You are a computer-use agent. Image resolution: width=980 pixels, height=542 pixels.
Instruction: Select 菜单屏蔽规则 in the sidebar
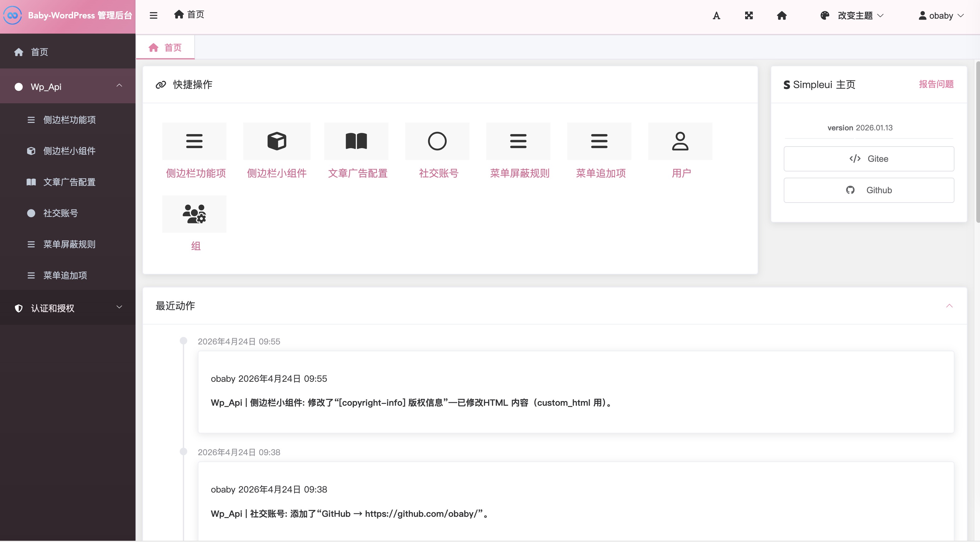point(69,244)
